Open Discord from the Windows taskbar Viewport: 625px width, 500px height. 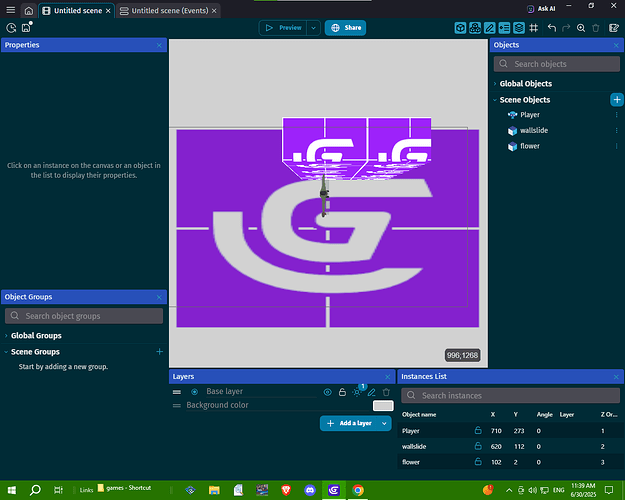tap(310, 490)
